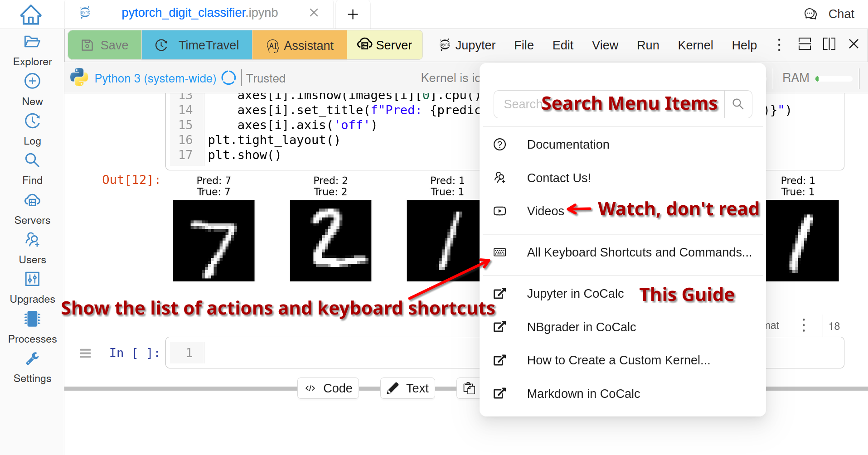Open the Jupyter in CoCalc guide link
This screenshot has width=868, height=455.
pyautogui.click(x=575, y=294)
